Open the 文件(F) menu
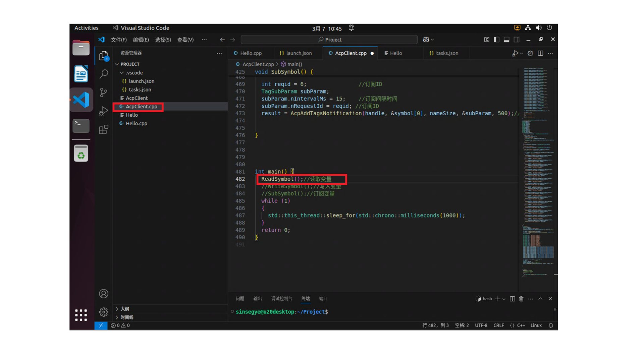Viewport: 644px width, 362px height. 119,40
